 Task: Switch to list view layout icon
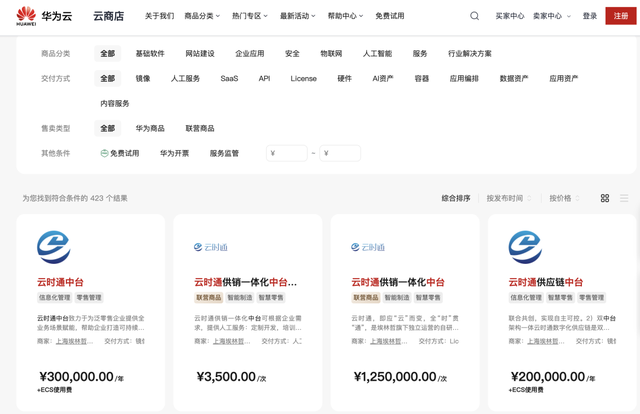click(x=624, y=198)
